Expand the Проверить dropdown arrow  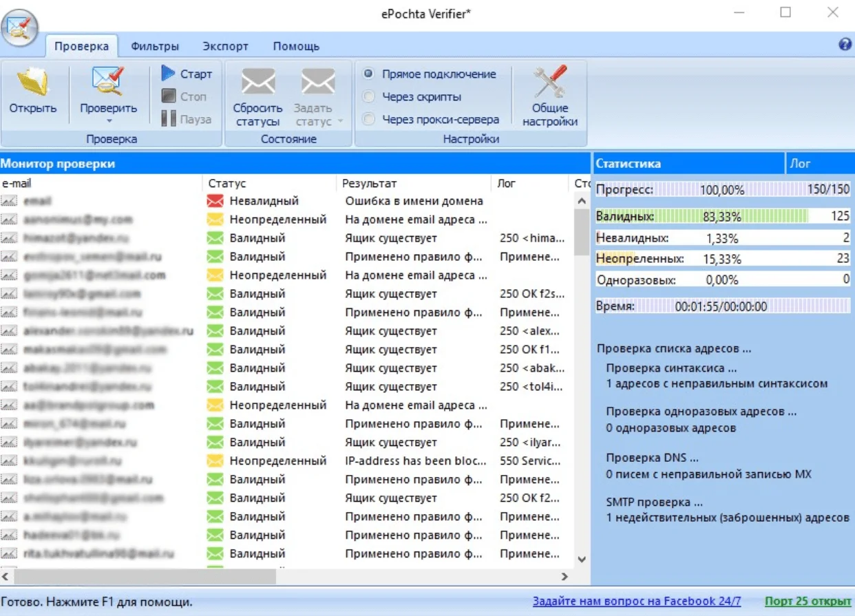108,121
